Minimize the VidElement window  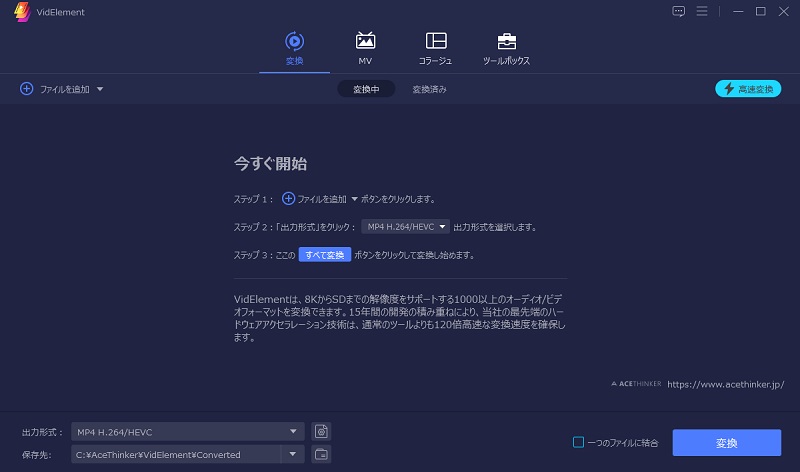point(738,11)
